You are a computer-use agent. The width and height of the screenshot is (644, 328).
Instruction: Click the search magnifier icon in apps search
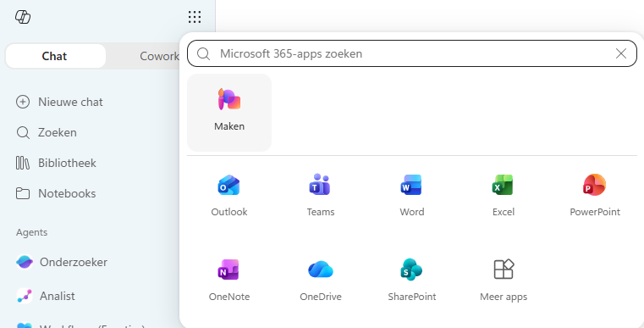click(x=203, y=53)
